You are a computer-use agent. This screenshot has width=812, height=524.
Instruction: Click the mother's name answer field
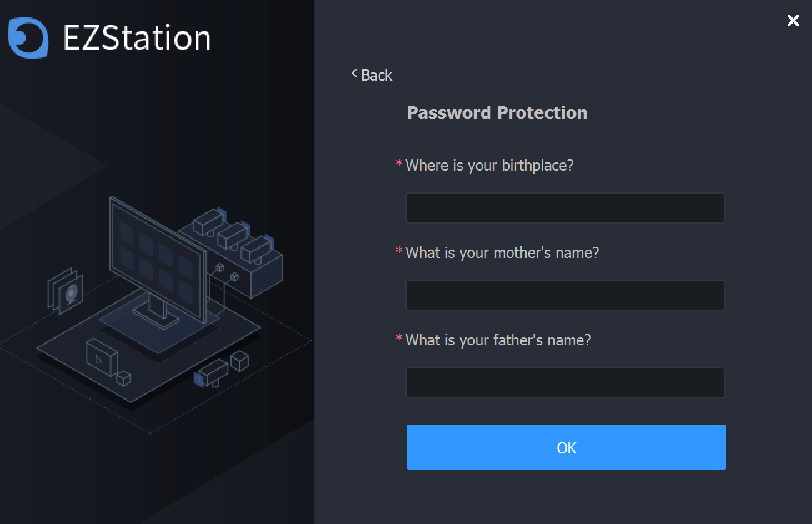coord(565,295)
